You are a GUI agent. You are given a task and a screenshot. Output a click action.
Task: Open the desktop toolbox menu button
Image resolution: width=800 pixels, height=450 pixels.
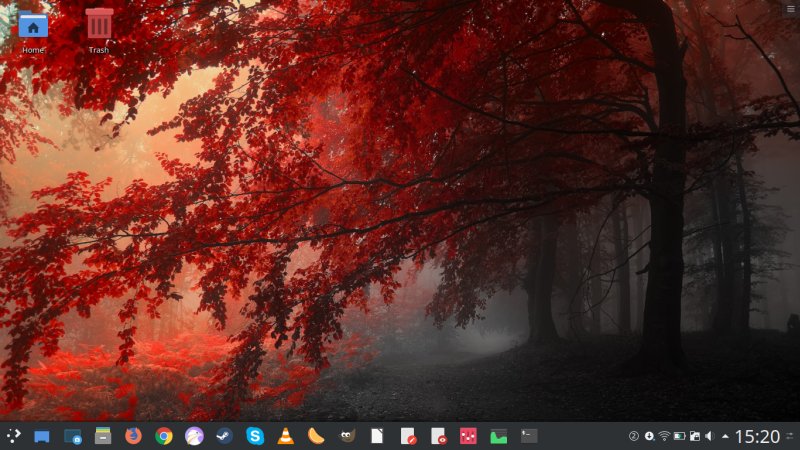click(790, 8)
